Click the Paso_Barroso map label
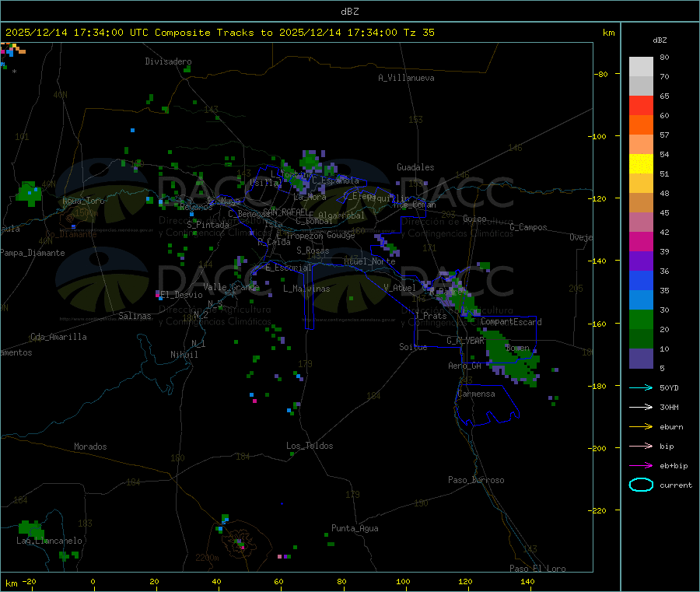 (x=476, y=480)
